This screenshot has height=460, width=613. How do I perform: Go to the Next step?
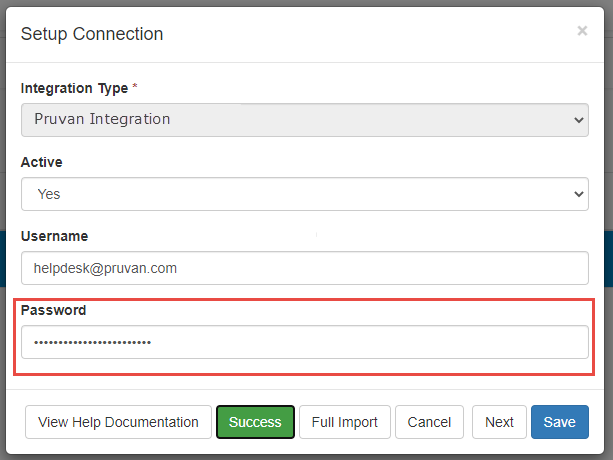tap(499, 422)
